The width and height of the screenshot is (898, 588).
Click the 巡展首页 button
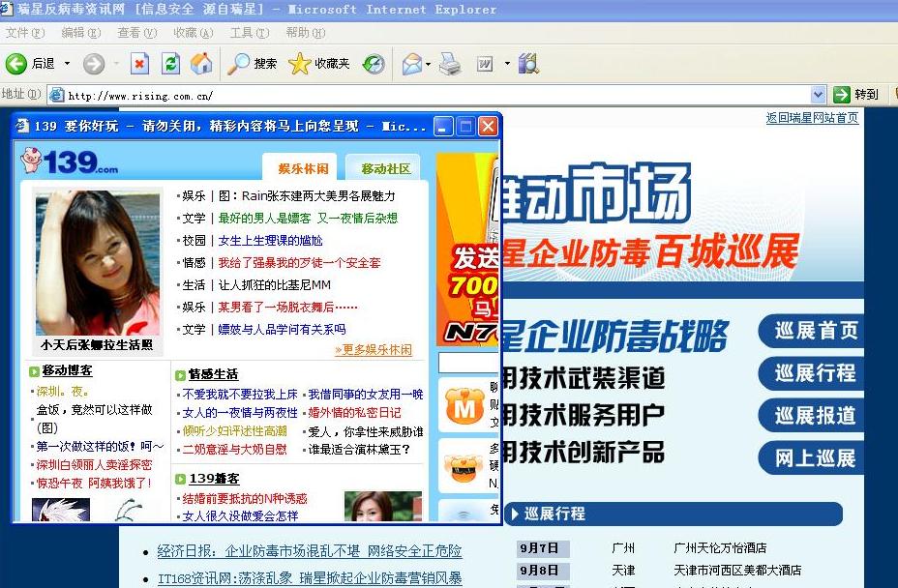[813, 331]
